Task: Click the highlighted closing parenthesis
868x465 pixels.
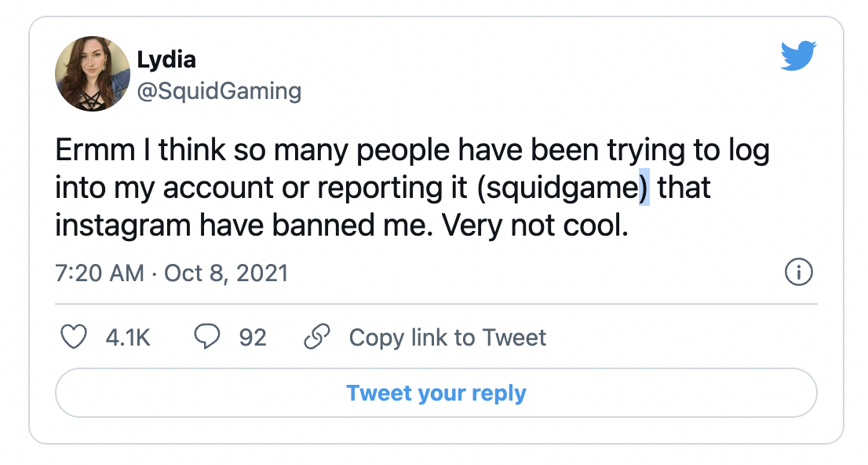Action: coord(644,189)
